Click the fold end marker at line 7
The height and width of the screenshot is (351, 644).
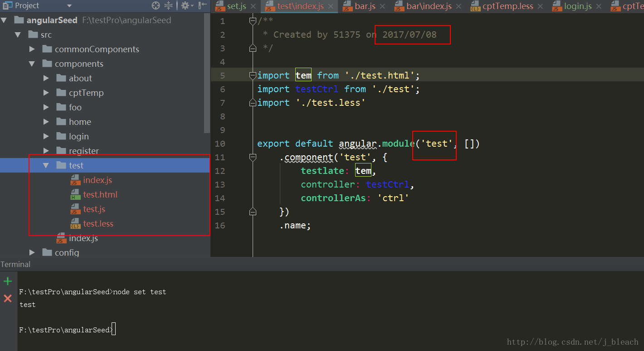pyautogui.click(x=253, y=103)
